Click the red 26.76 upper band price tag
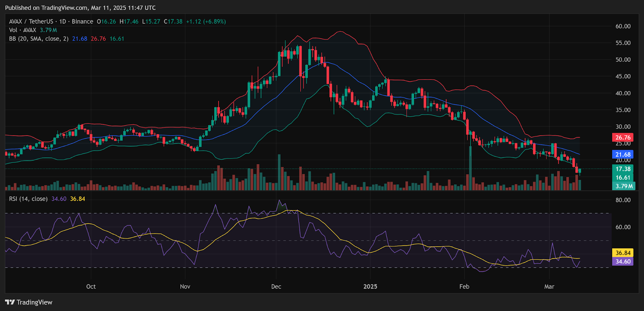Screen dimensions: 644x311 pos(623,138)
